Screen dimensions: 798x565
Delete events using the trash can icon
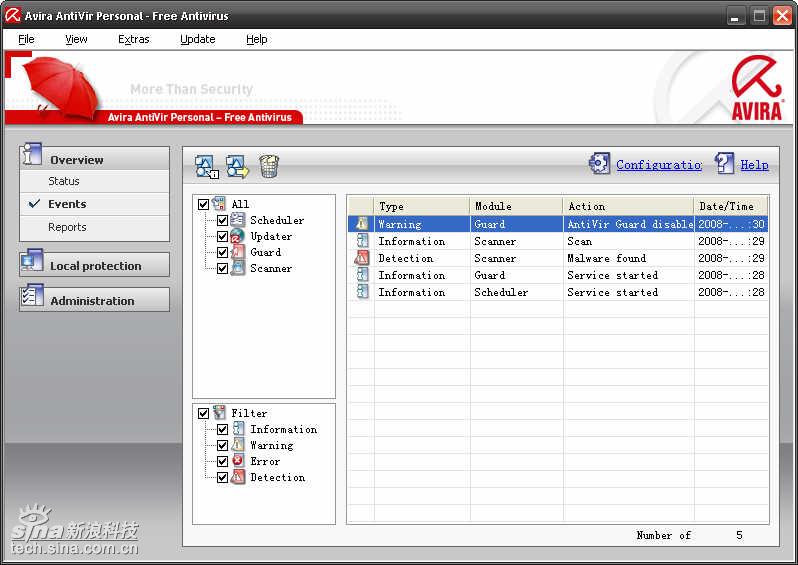(x=269, y=166)
